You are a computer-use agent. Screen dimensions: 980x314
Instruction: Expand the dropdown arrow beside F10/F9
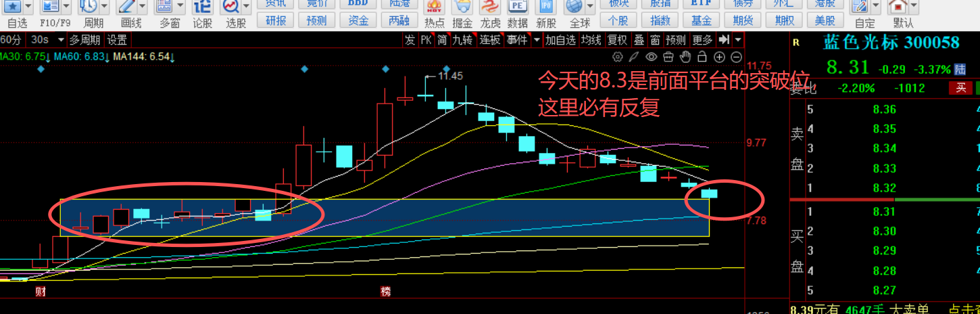tap(66, 6)
